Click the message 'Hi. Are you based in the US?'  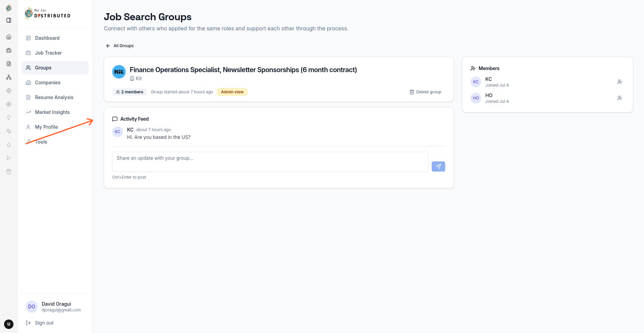(159, 137)
